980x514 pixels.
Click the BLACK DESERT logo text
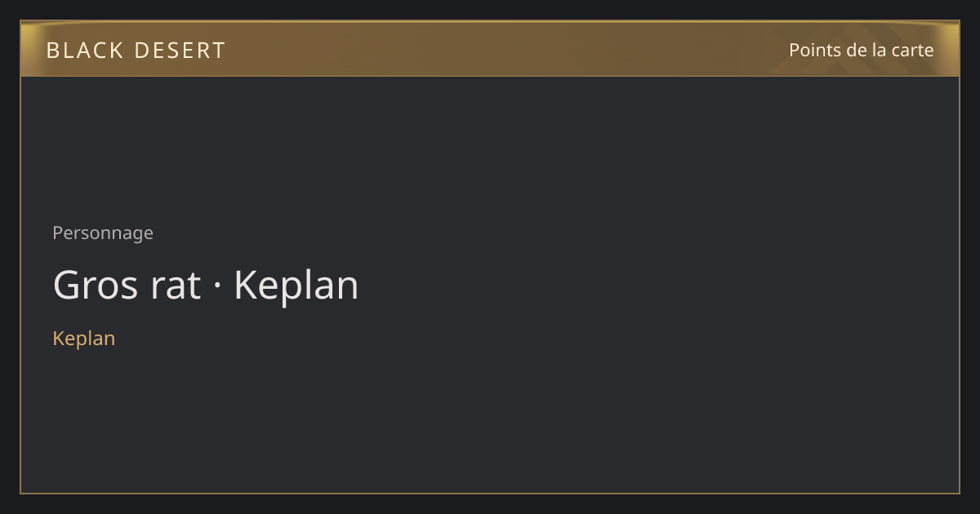pos(136,51)
